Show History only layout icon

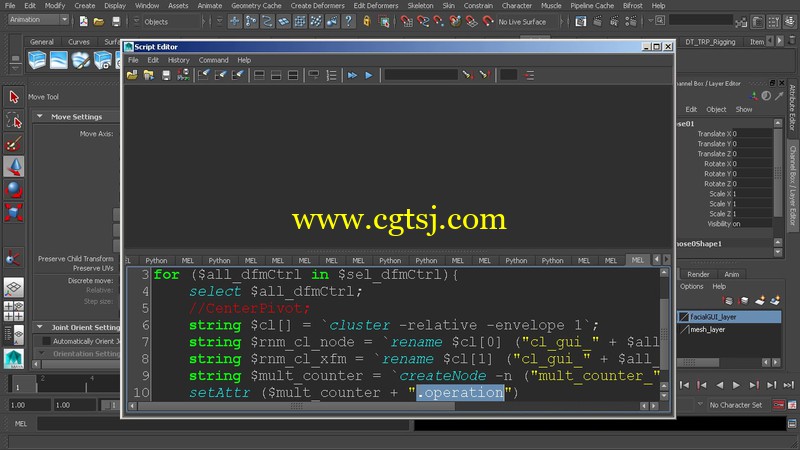259,76
